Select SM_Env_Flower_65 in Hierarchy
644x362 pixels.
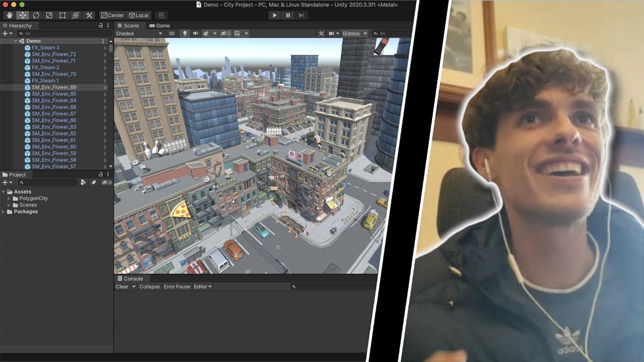(x=54, y=94)
